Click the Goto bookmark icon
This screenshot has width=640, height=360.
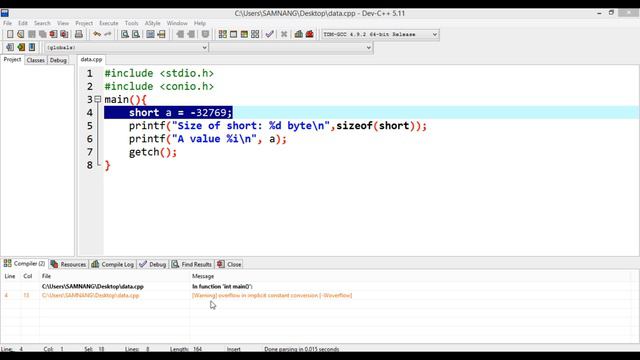[x=32, y=47]
